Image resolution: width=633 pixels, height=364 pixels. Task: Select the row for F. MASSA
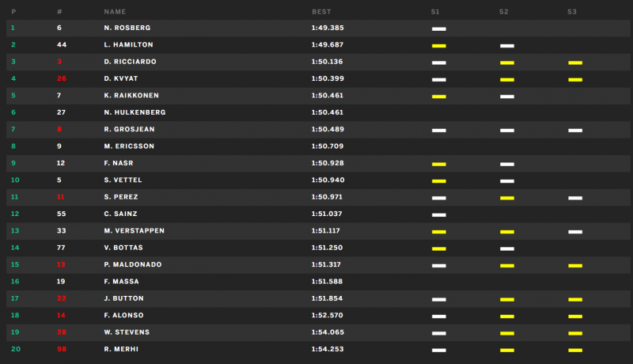[318, 282]
